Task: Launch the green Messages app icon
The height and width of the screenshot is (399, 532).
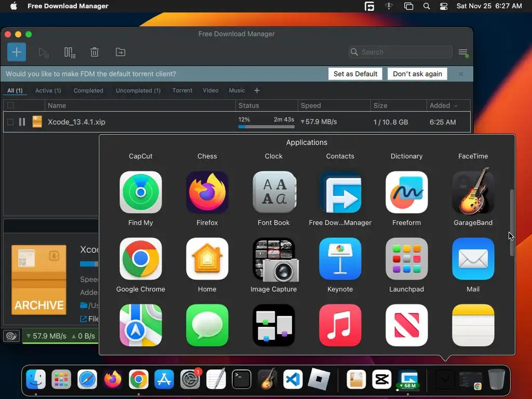Action: 207,325
